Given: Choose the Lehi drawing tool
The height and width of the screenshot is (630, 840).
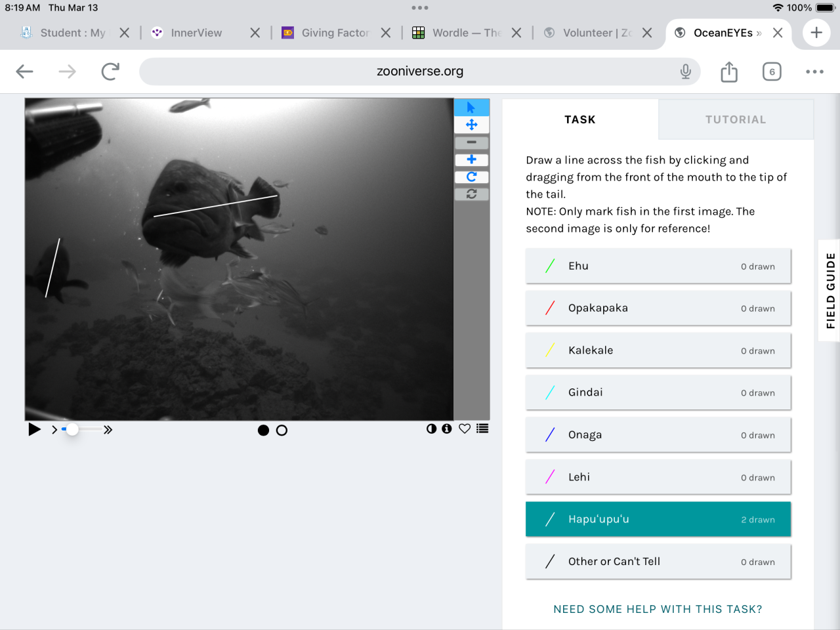Looking at the screenshot, I should 658,477.
